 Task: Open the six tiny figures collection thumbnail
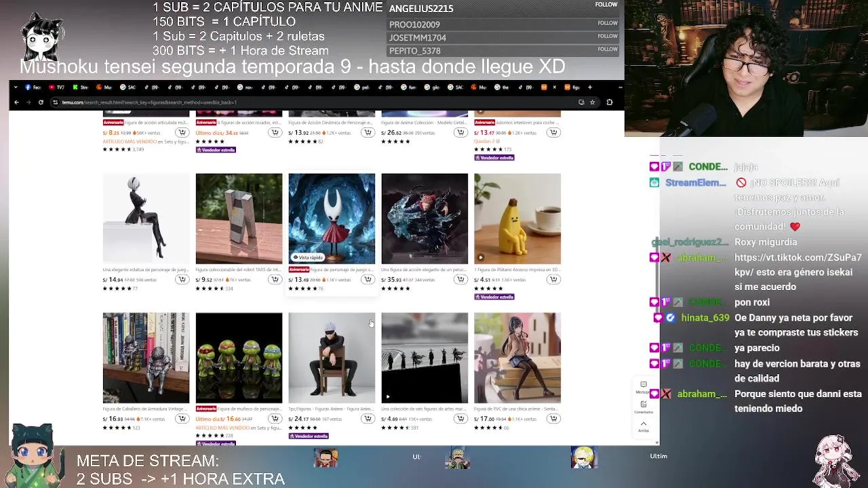pos(425,358)
